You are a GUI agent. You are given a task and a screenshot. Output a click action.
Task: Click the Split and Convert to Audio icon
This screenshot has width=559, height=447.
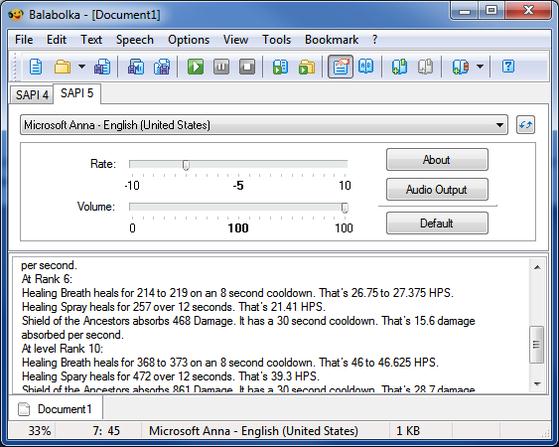point(307,67)
